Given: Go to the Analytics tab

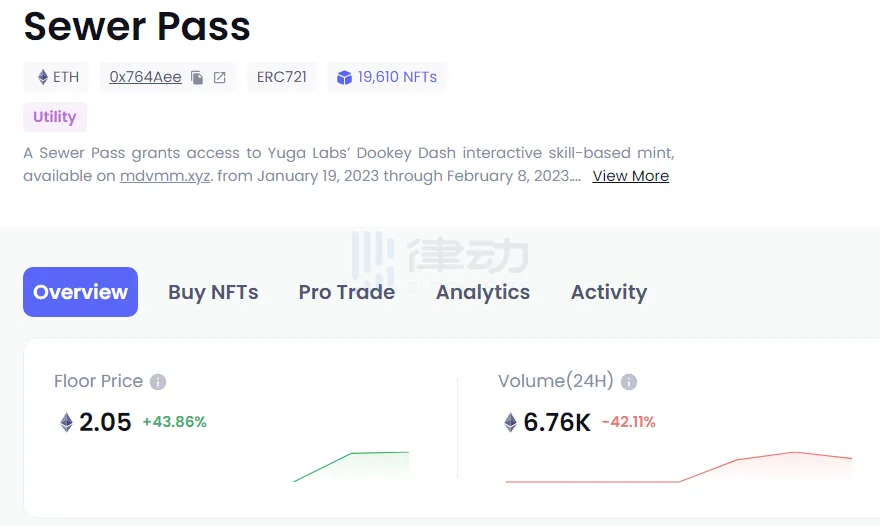Looking at the screenshot, I should click(x=483, y=292).
